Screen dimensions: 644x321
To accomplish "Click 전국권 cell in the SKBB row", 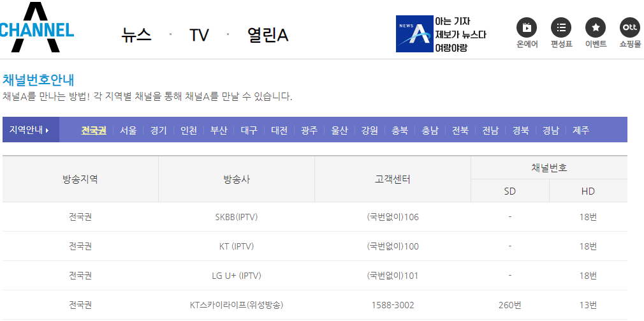I will (80, 216).
